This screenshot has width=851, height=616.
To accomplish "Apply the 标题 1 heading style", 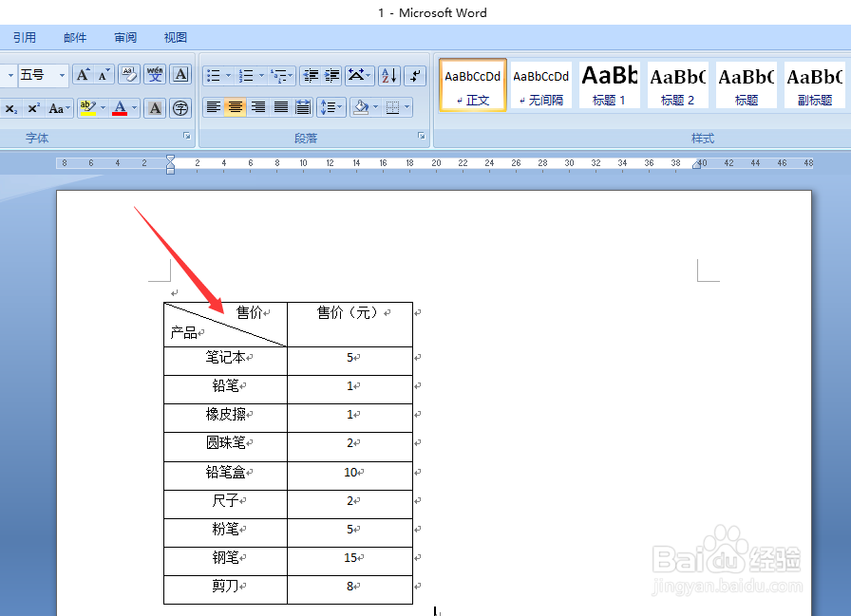I will click(609, 84).
